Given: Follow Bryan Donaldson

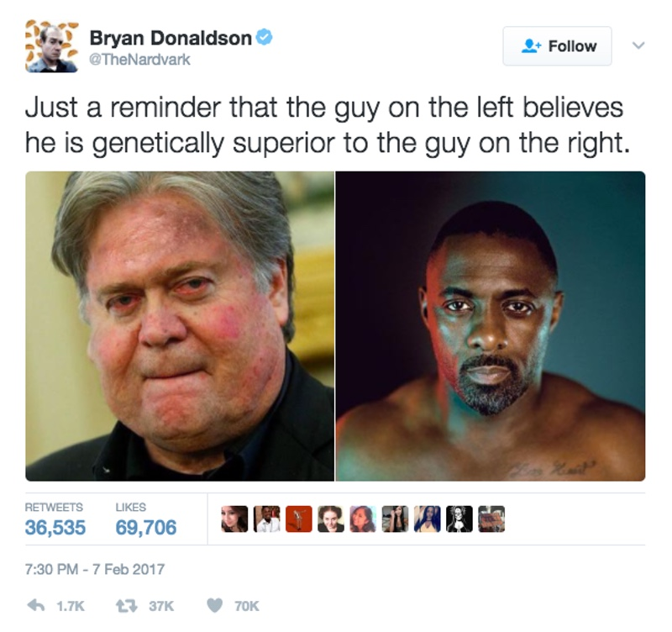Looking at the screenshot, I should [557, 46].
